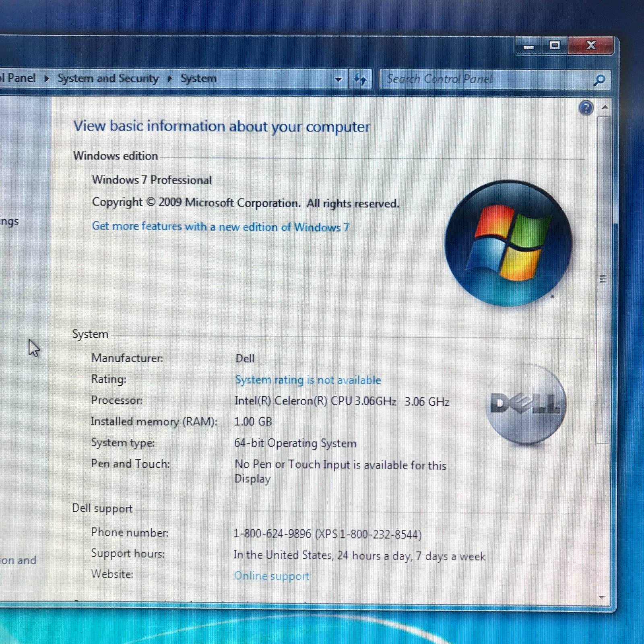Open the address bar history dropdown arrow

tap(339, 79)
